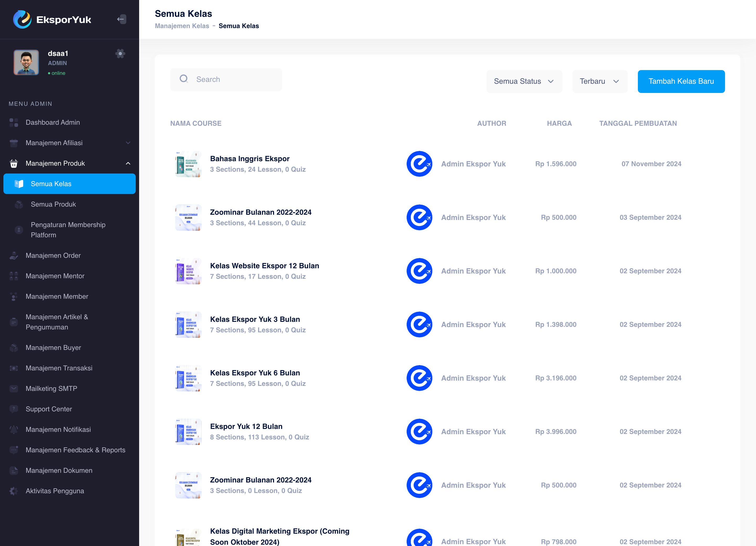Click the TANGGAL PEMBUATAN column header

[638, 123]
